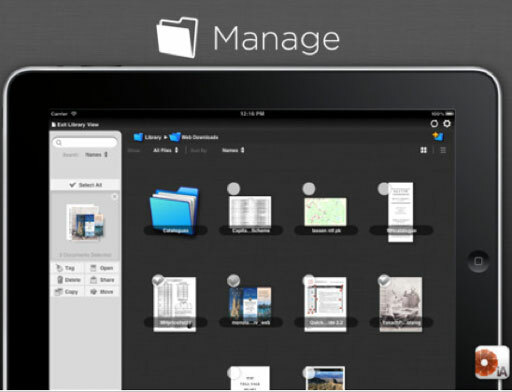The height and width of the screenshot is (392, 512).
Task: Tap the Exit Library View button
Action: coord(75,125)
